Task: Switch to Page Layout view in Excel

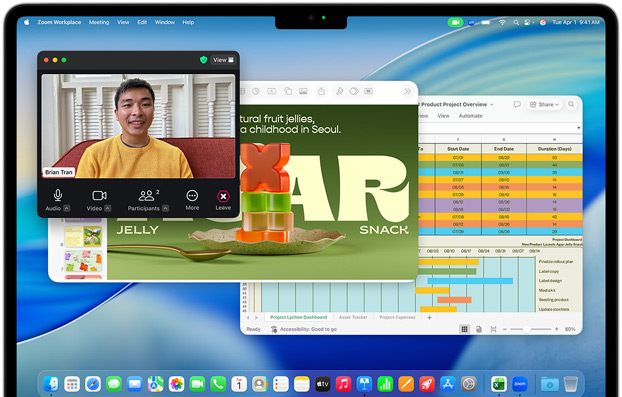Action: click(x=479, y=329)
